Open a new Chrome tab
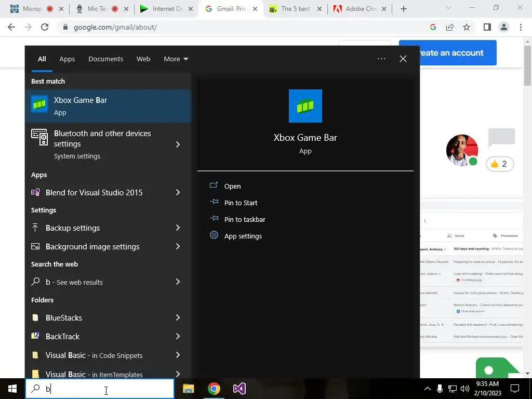This screenshot has height=399, width=532. click(x=403, y=9)
